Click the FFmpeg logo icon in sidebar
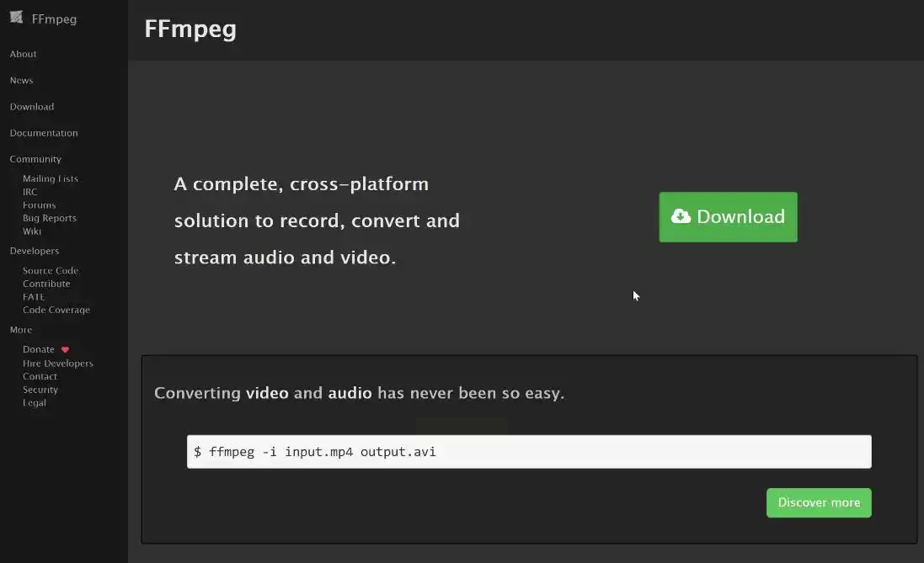 pos(17,18)
